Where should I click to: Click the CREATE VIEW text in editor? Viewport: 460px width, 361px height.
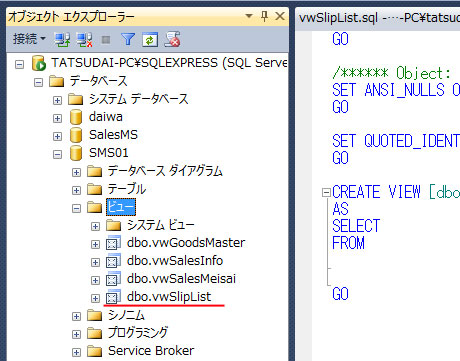click(376, 192)
